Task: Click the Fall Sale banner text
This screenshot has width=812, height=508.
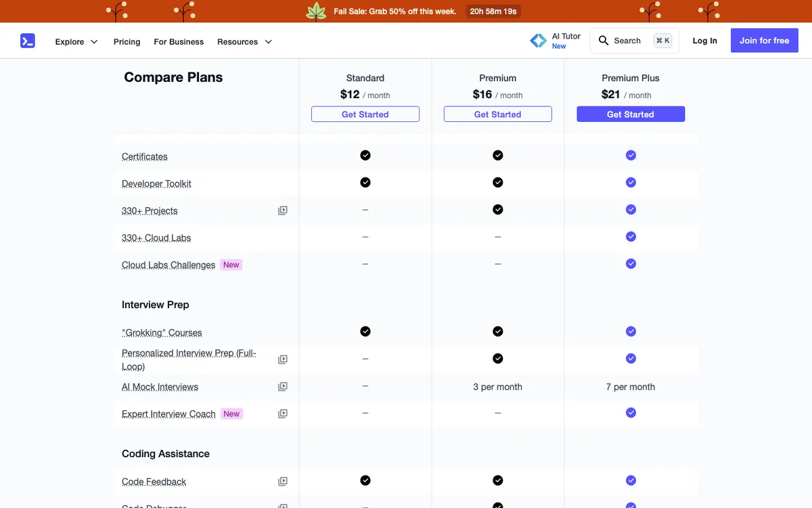Action: [x=395, y=12]
